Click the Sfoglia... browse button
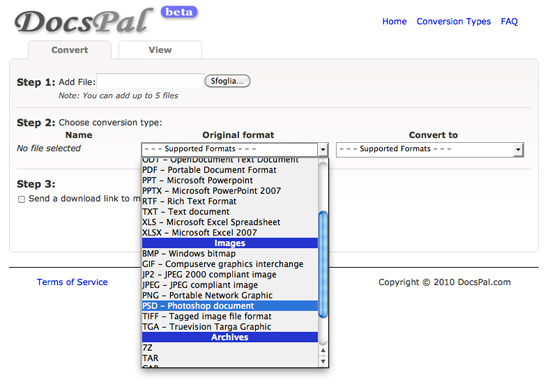550x389 pixels. pyautogui.click(x=227, y=81)
